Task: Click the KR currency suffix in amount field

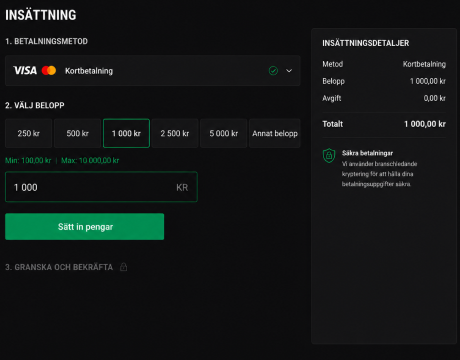Action: [182, 188]
